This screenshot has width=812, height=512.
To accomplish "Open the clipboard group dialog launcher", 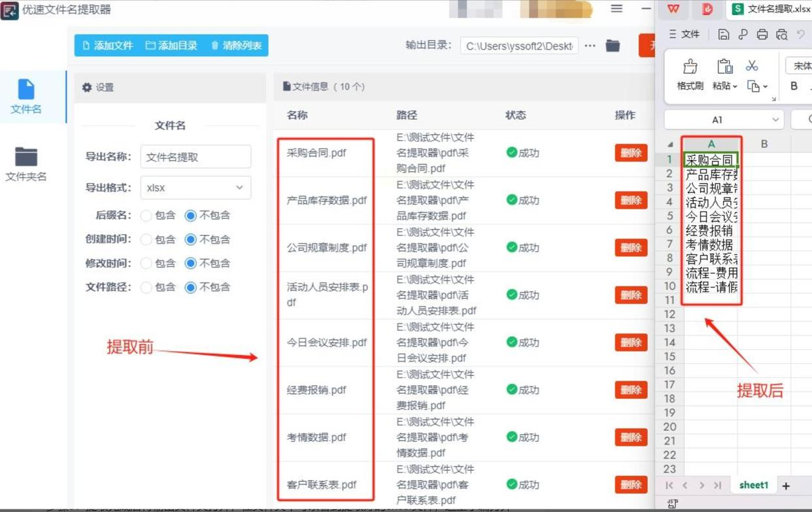I will coord(774,99).
